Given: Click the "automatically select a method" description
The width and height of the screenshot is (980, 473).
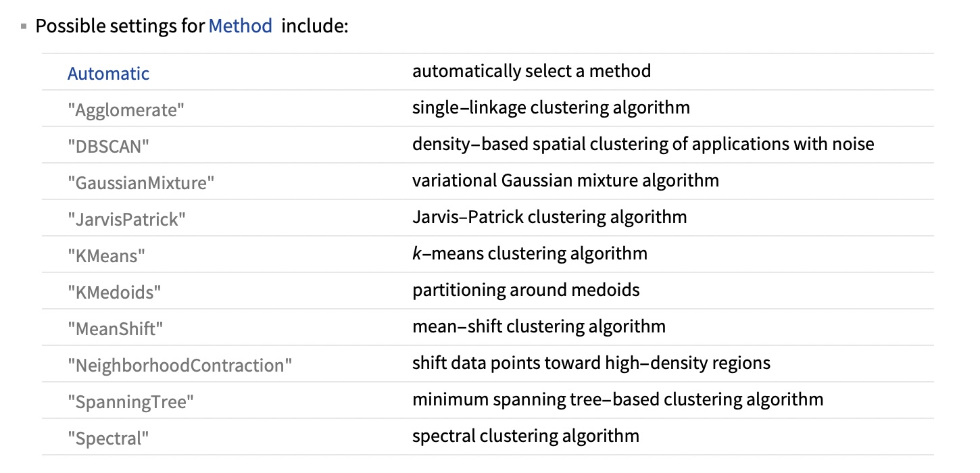Looking at the screenshot, I should [x=531, y=71].
